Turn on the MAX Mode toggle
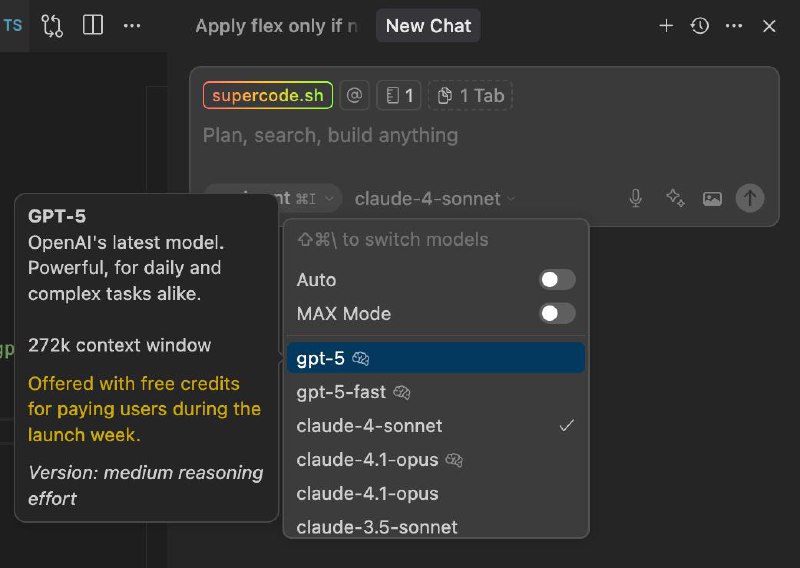 [557, 314]
